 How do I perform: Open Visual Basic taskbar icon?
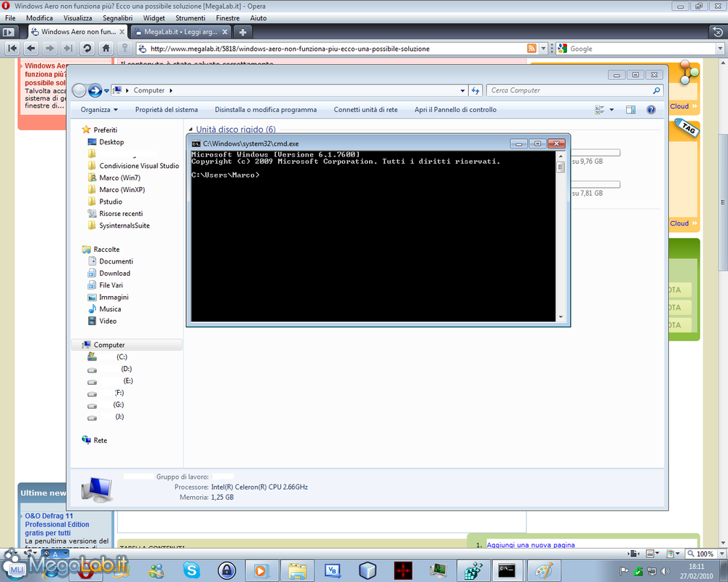tap(333, 570)
